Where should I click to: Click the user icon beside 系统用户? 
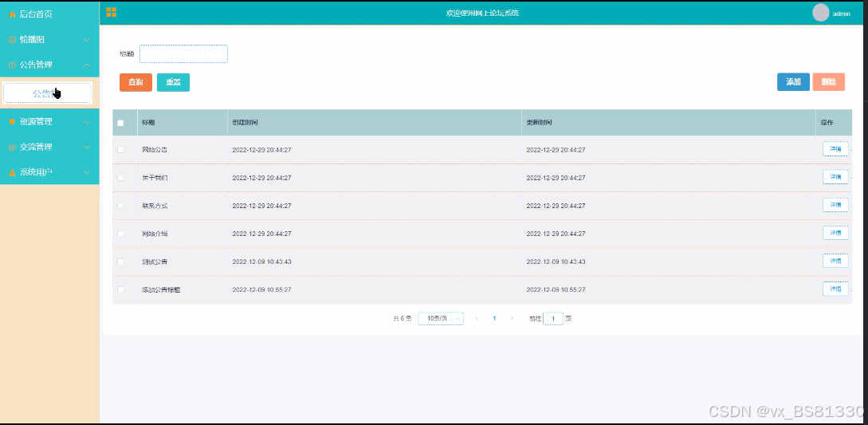point(12,172)
